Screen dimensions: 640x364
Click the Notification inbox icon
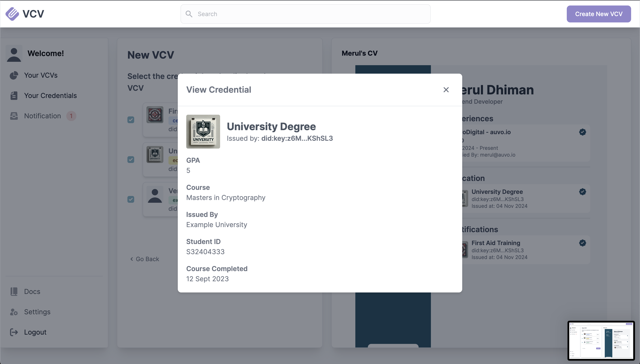14,116
